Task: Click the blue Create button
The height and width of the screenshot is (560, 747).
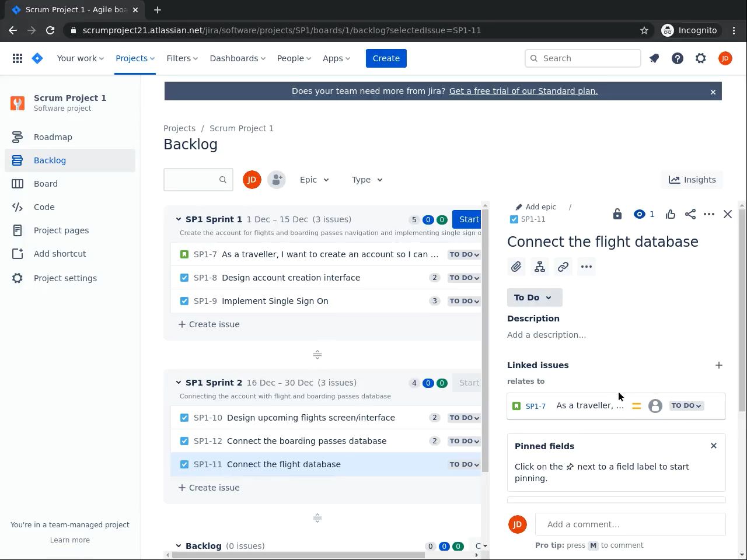Action: tap(386, 58)
